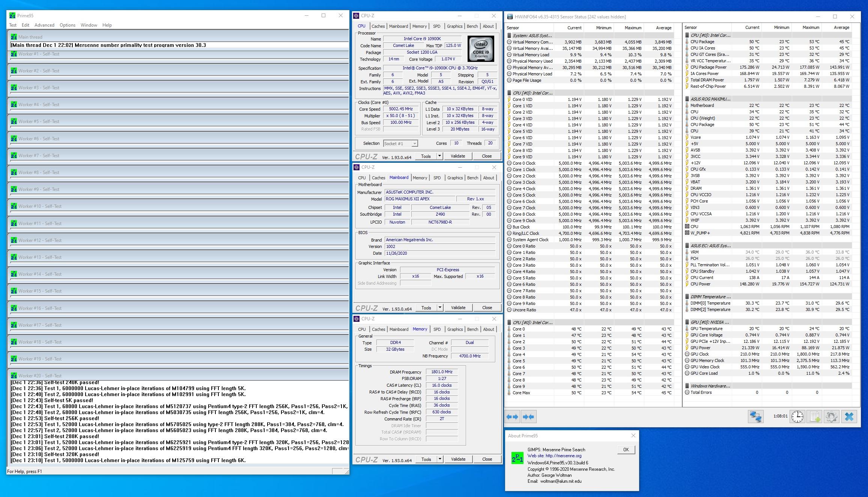The image size is (868, 497).
Task: Click the Prime95 logo in the About dialog
Action: 517,458
